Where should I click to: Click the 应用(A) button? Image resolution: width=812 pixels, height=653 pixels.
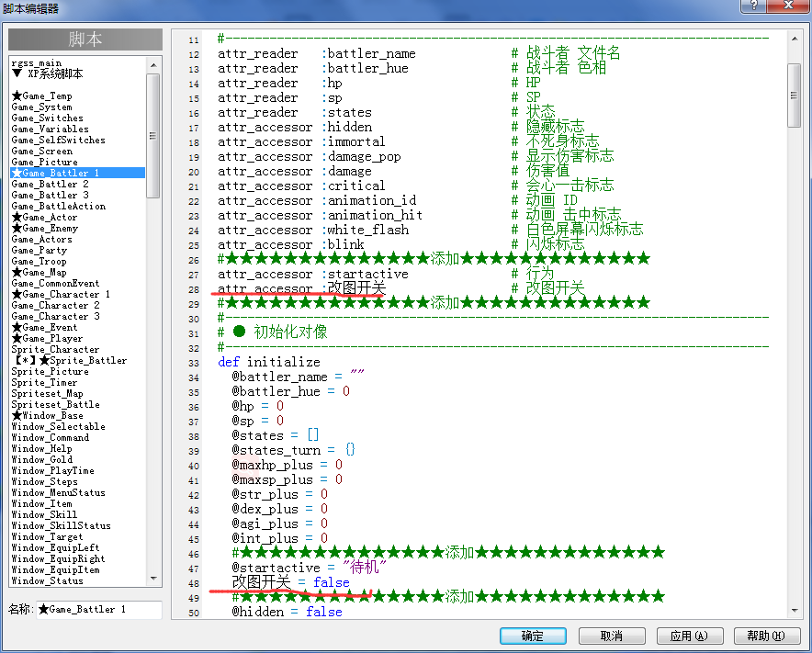point(690,636)
